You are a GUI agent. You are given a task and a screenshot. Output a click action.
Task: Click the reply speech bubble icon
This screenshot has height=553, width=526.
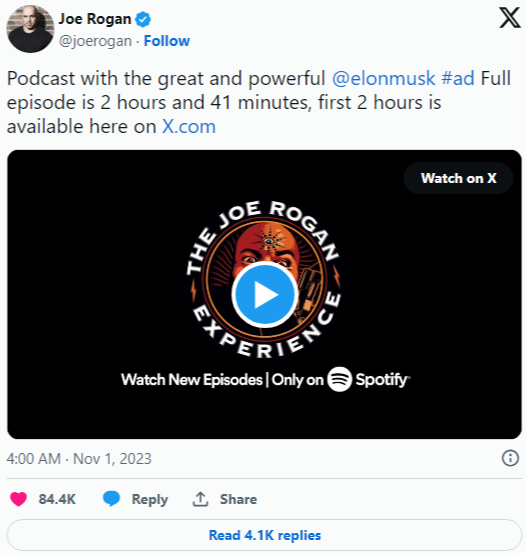pyautogui.click(x=111, y=499)
